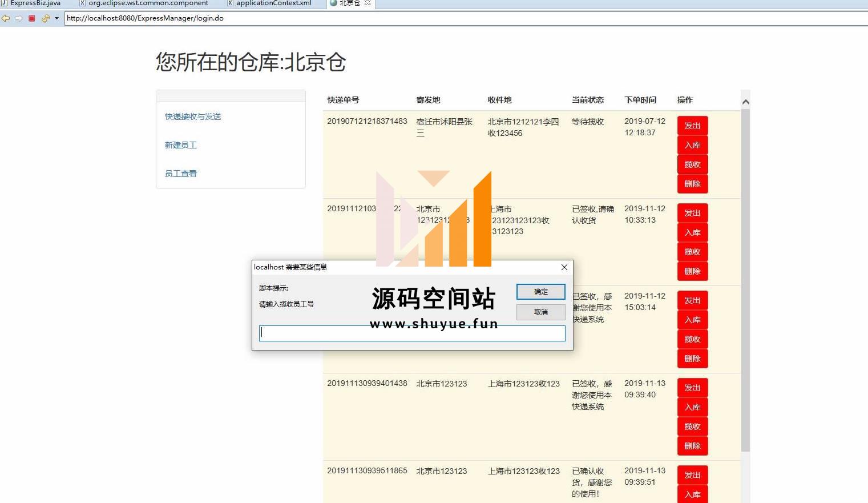The image size is (868, 503).
Task: Click 揽收 for order 201911130939401438
Action: point(692,426)
